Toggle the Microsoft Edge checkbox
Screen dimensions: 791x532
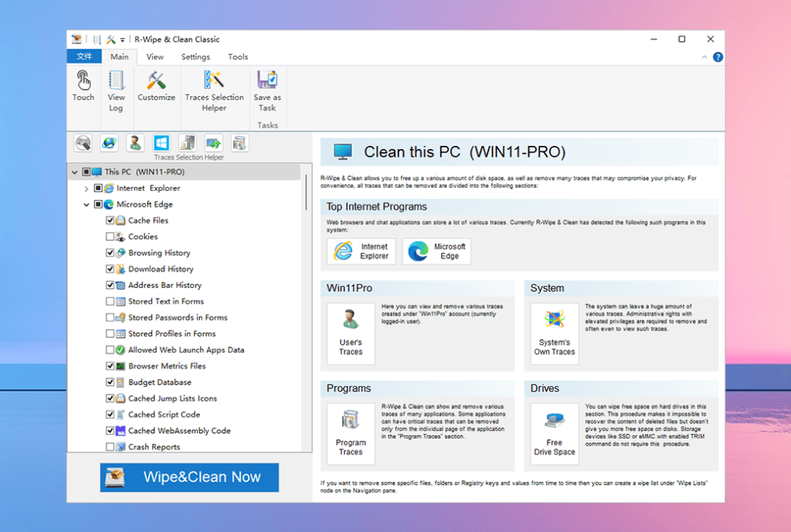pyautogui.click(x=98, y=204)
